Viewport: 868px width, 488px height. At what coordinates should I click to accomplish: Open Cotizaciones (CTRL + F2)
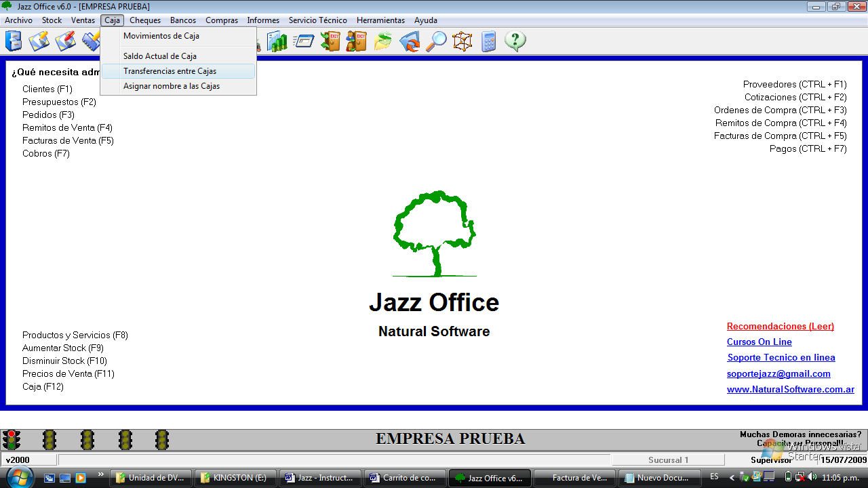(795, 97)
